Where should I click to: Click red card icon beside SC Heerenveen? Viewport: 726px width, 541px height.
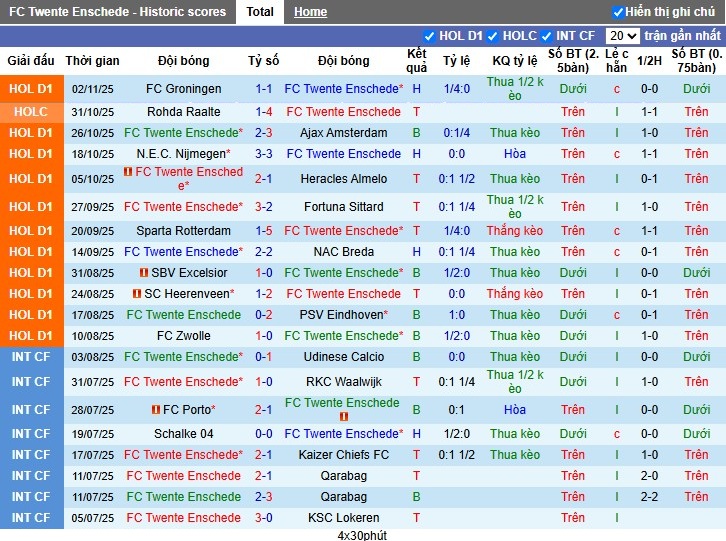pyautogui.click(x=137, y=294)
